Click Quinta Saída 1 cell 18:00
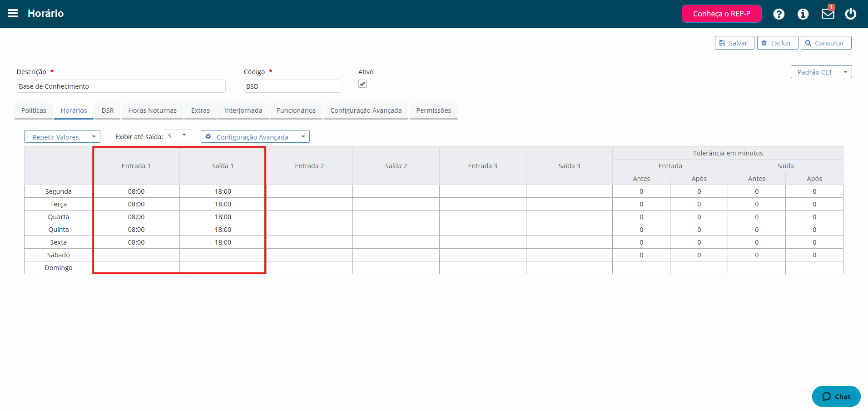Screen dimensions: 868x411 (x=223, y=230)
